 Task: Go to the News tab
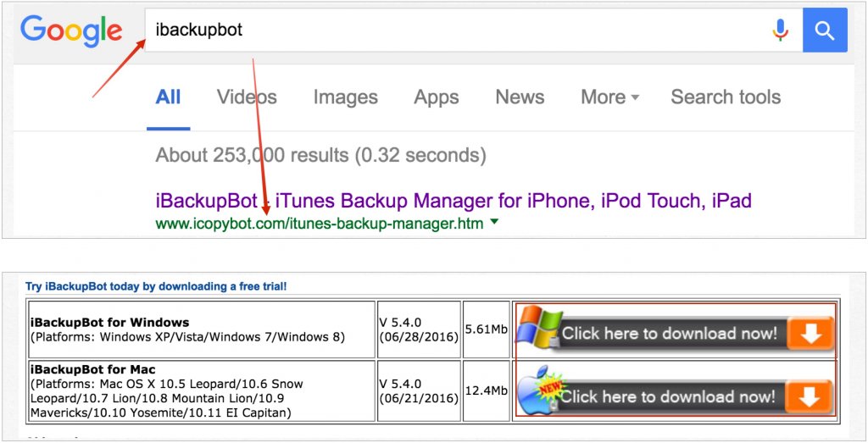click(520, 97)
